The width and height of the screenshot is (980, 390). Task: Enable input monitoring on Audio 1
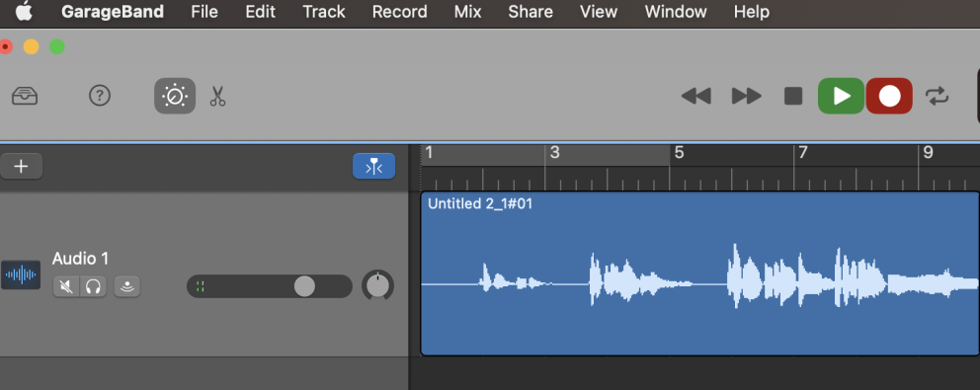[126, 287]
